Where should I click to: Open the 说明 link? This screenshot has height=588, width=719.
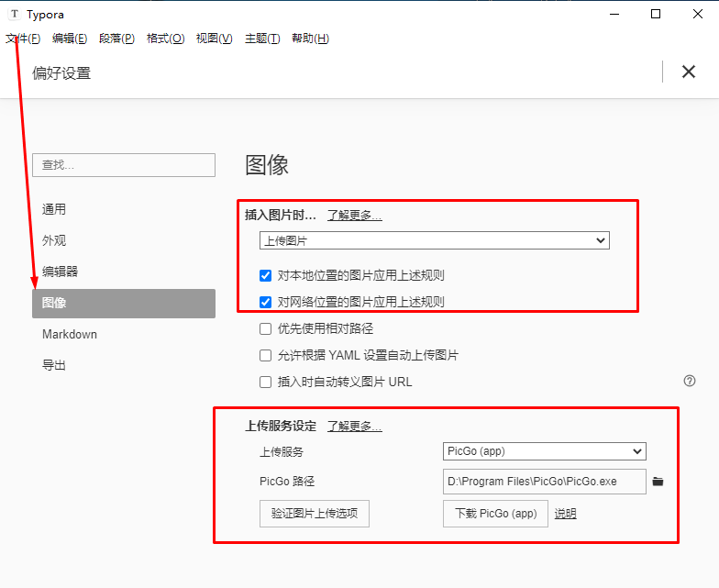565,514
